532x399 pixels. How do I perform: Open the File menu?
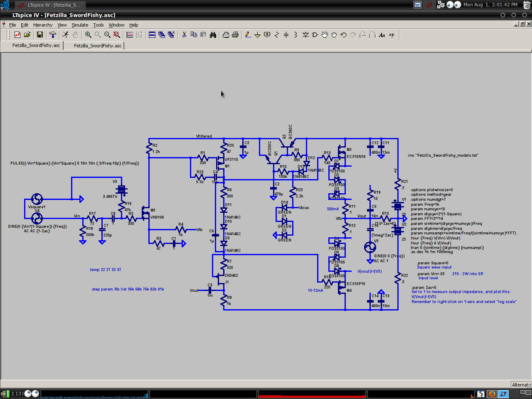[12, 25]
